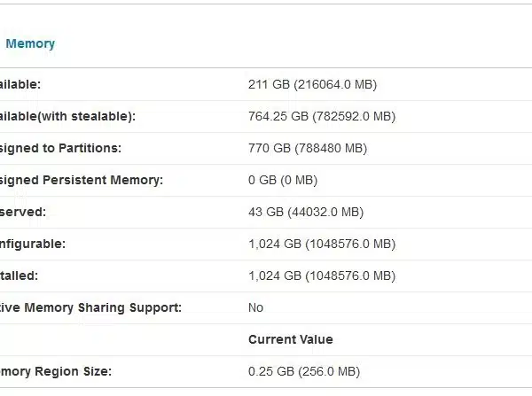This screenshot has width=532, height=396.
Task: Select the 770 GB partitions value
Action: tap(308, 148)
